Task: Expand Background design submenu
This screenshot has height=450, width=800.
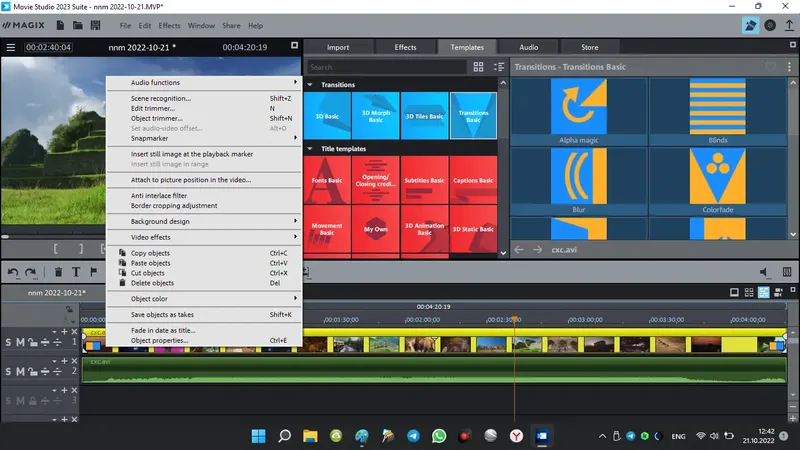Action: (x=204, y=221)
